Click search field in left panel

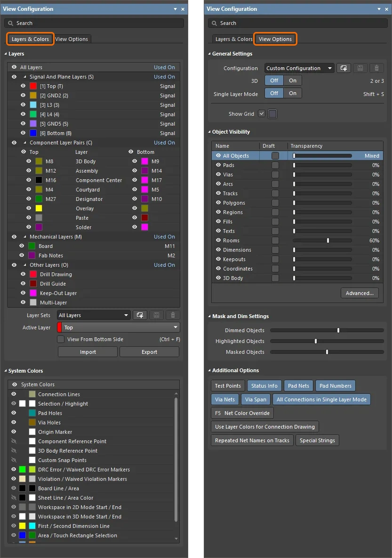tap(94, 23)
